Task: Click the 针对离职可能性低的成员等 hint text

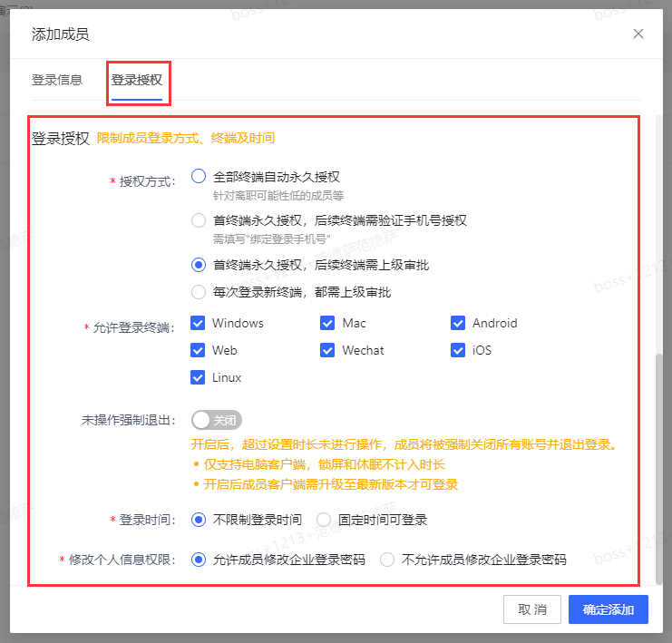Action: coord(278,196)
